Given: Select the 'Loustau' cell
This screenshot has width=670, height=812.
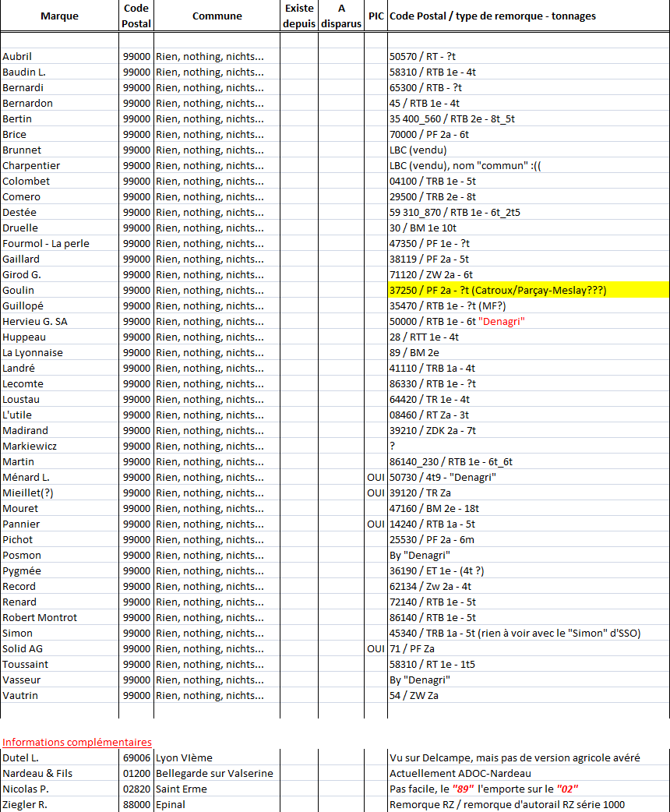Looking at the screenshot, I should 59,399.
